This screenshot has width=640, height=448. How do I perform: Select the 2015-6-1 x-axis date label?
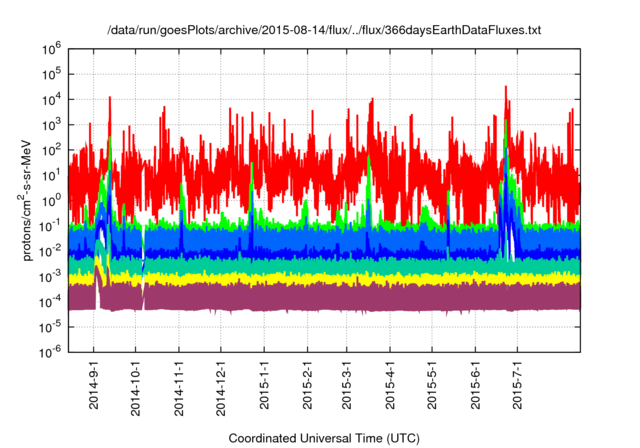[475, 385]
